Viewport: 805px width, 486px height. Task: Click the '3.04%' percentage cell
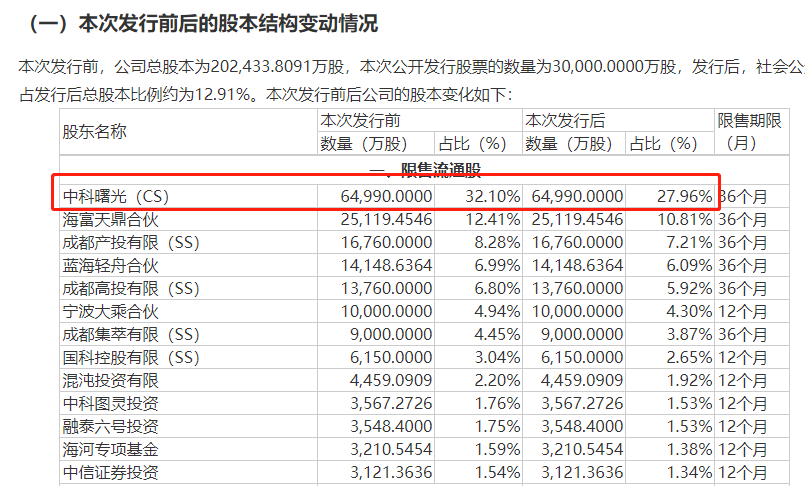497,358
